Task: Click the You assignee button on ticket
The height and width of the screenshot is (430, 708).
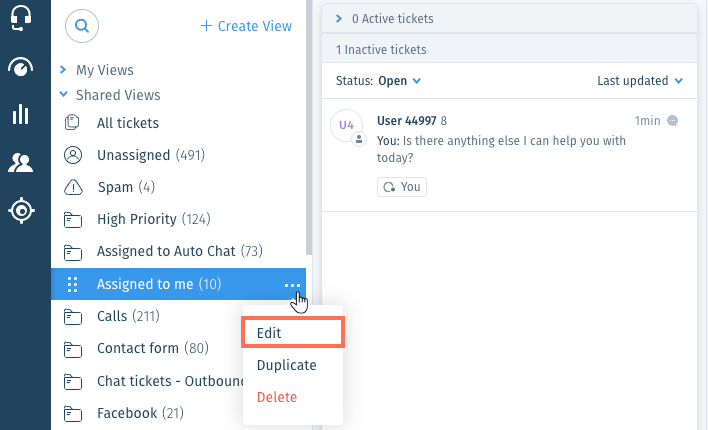Action: (402, 187)
